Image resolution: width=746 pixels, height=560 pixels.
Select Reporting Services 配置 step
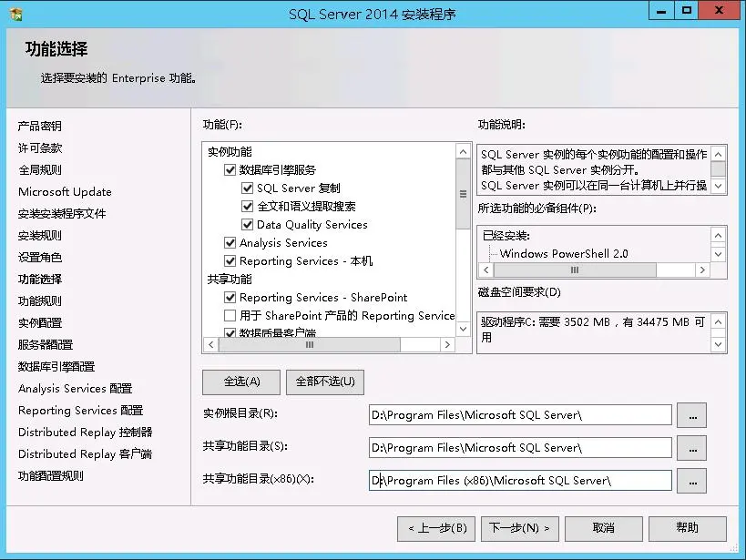coord(80,411)
